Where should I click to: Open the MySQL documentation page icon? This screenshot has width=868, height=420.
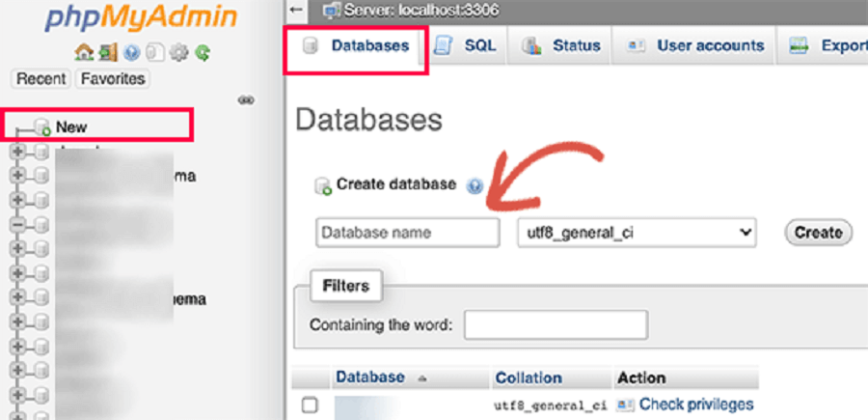point(155,53)
